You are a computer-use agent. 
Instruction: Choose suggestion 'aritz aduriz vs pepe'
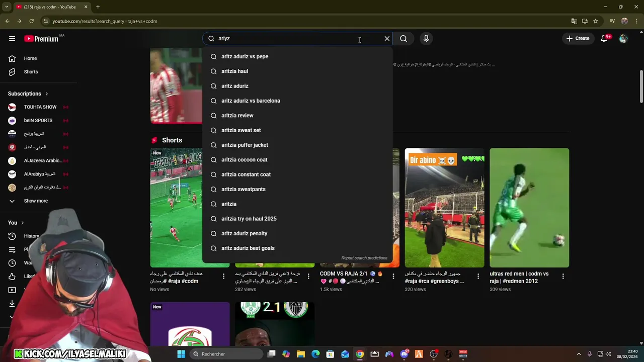pyautogui.click(x=297, y=56)
